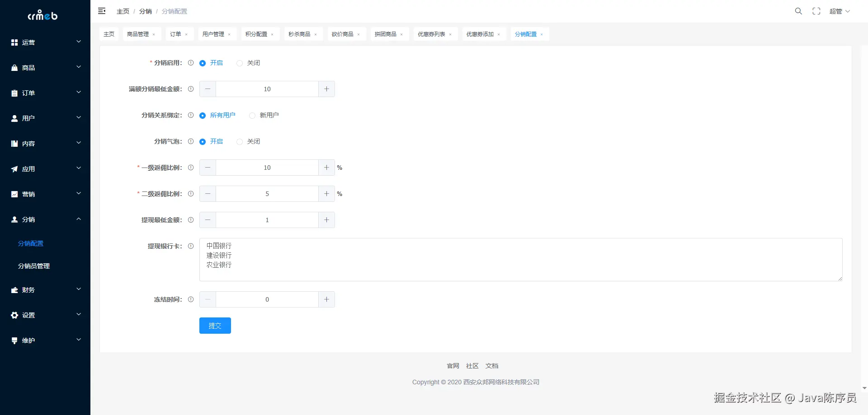Show info tip for 提现最低金额
This screenshot has width=868, height=415.
pos(191,220)
